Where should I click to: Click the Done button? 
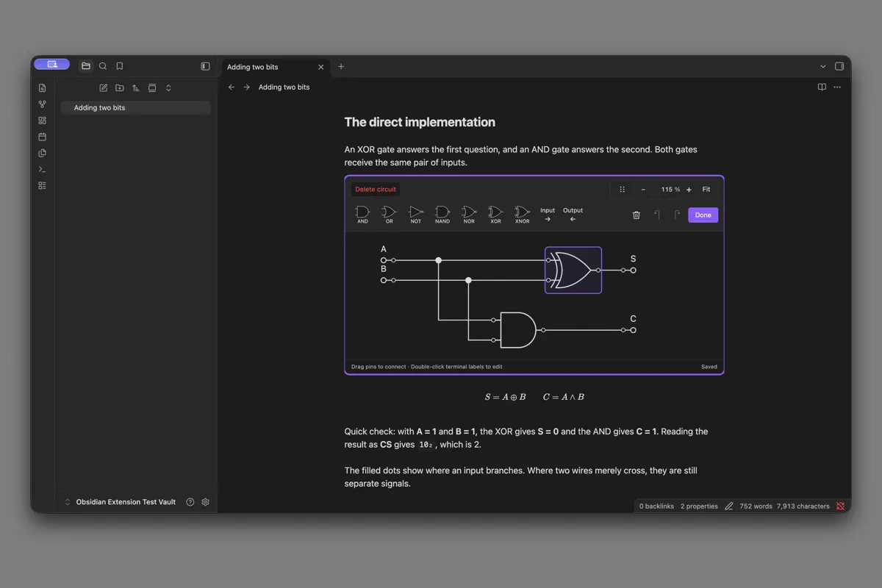pos(703,215)
